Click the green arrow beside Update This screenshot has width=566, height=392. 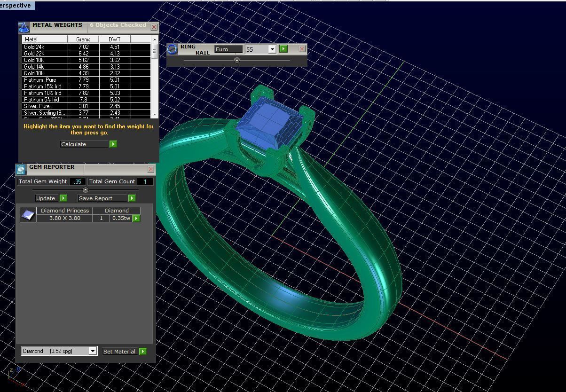[x=63, y=198]
